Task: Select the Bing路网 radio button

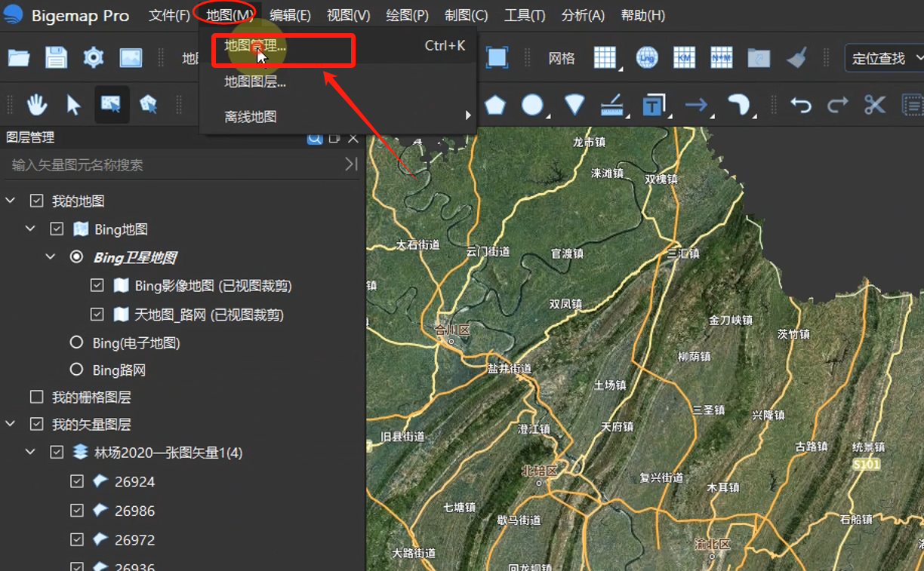Action: point(76,370)
